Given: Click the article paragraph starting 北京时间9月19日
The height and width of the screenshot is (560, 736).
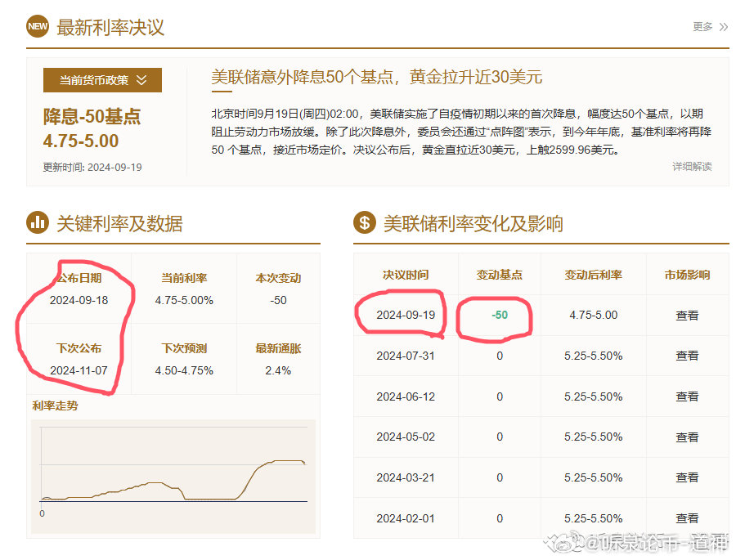Looking at the screenshot, I should pyautogui.click(x=461, y=132).
